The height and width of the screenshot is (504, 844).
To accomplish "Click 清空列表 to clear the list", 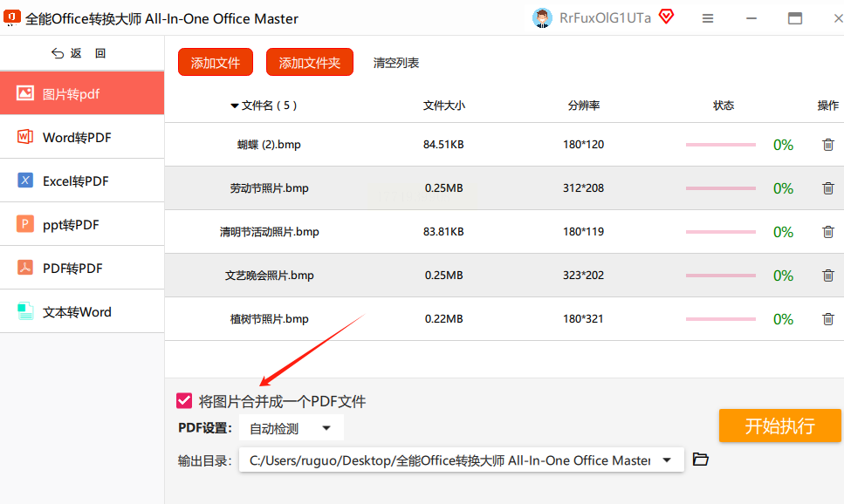I will (396, 63).
